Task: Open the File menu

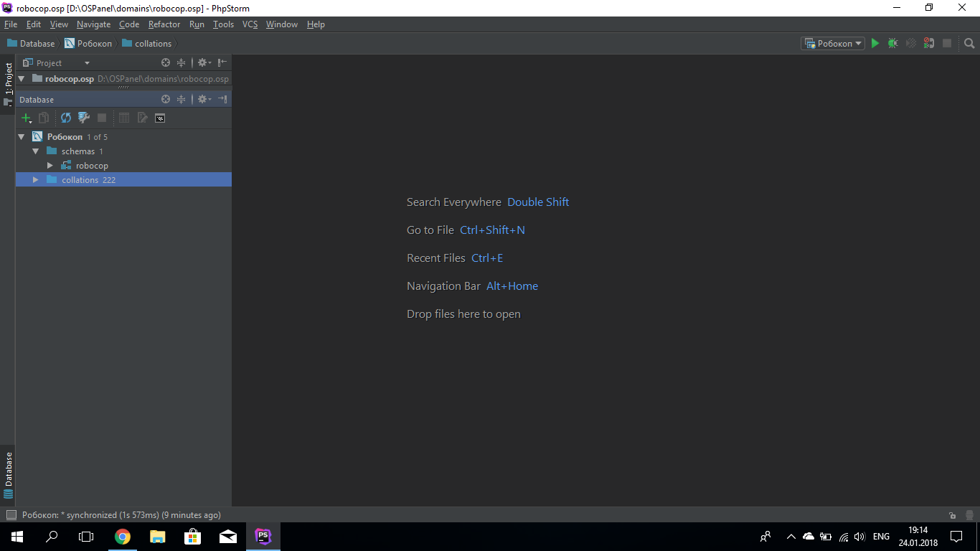Action: click(11, 24)
